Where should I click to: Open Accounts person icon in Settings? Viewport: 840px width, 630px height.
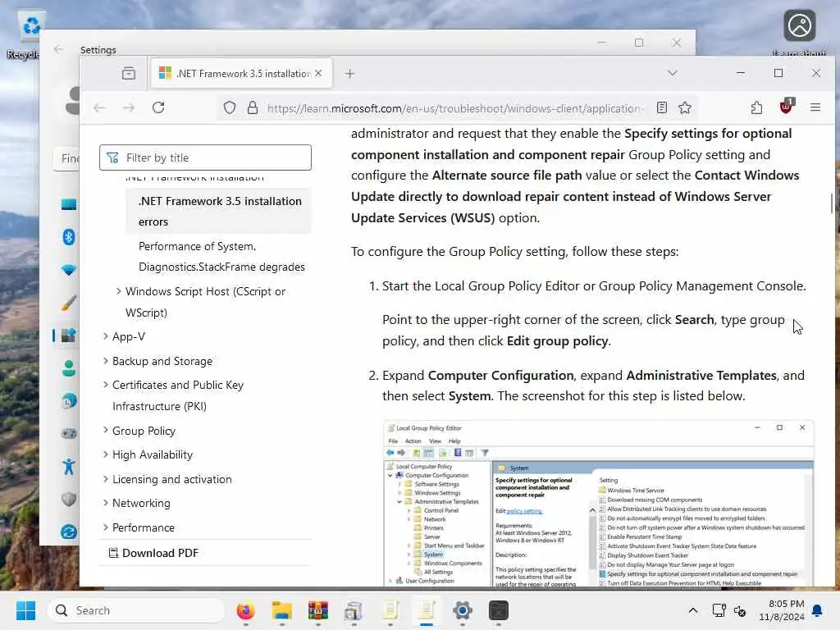tap(69, 368)
